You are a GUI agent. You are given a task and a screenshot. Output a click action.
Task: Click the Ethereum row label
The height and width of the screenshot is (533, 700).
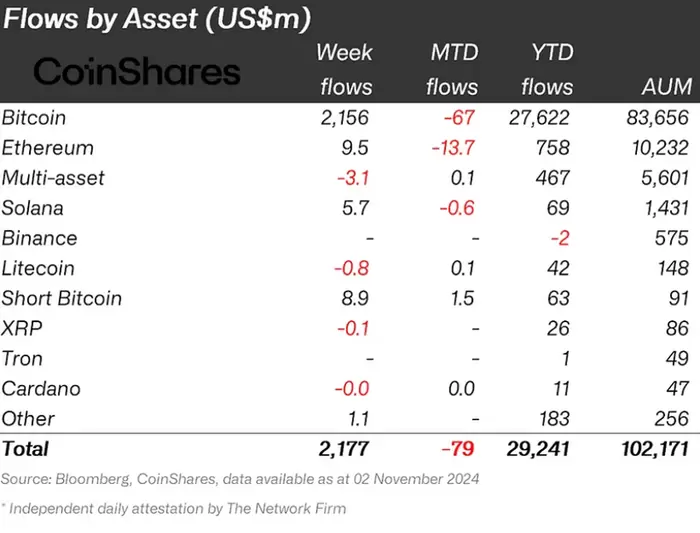pos(48,148)
